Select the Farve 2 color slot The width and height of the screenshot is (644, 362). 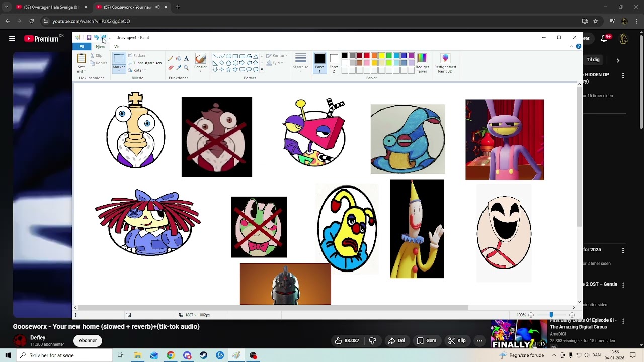point(334,63)
